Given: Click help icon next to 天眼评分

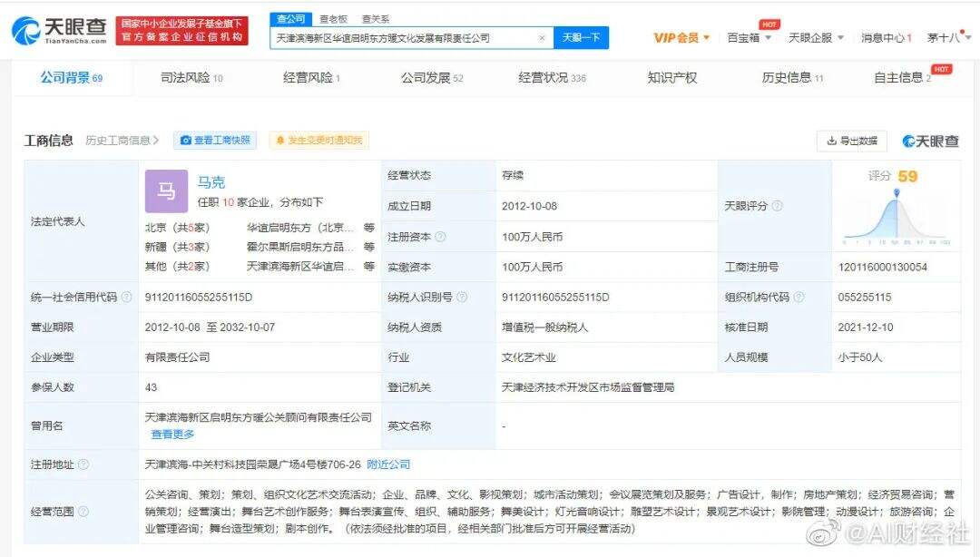Looking at the screenshot, I should click(777, 206).
